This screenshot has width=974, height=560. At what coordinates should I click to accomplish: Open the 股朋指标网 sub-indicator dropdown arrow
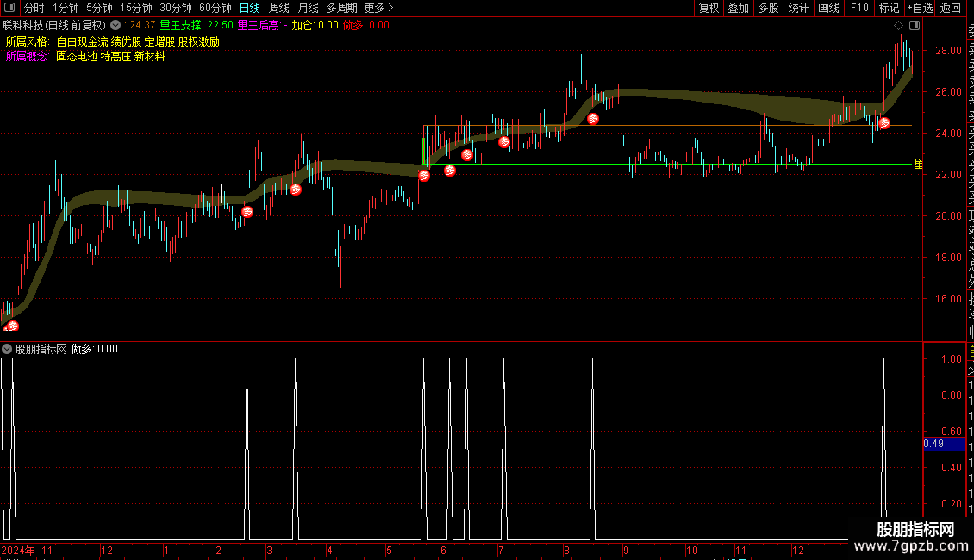pyautogui.click(x=7, y=349)
